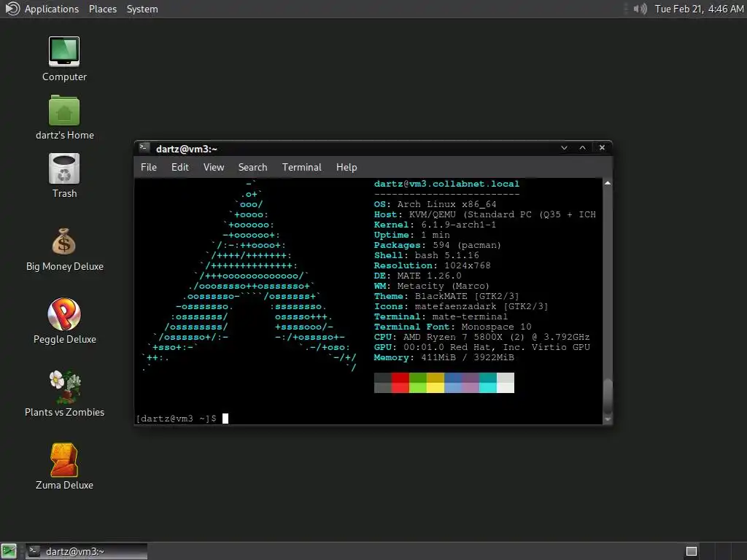Open the terminal Help menu

pyautogui.click(x=347, y=167)
